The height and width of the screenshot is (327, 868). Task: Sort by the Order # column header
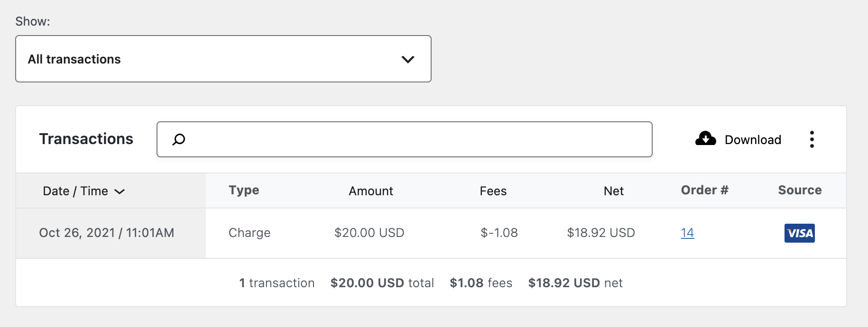(x=704, y=190)
